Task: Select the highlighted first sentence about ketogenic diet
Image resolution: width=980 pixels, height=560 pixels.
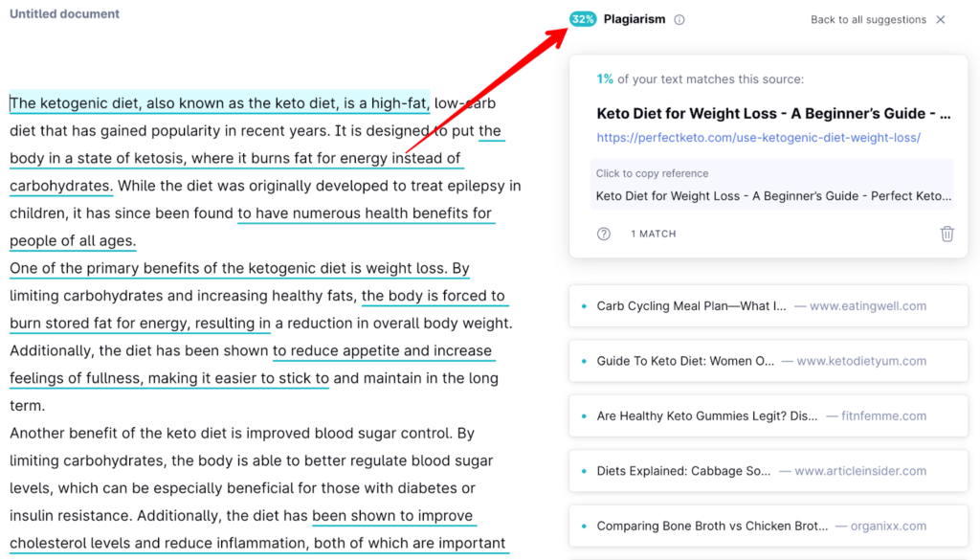Action: pos(219,102)
